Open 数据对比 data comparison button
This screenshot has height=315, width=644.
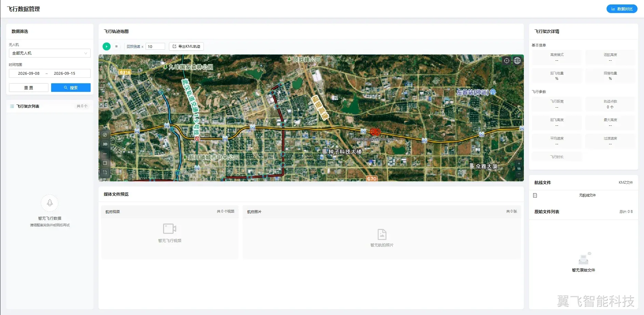tap(622, 9)
